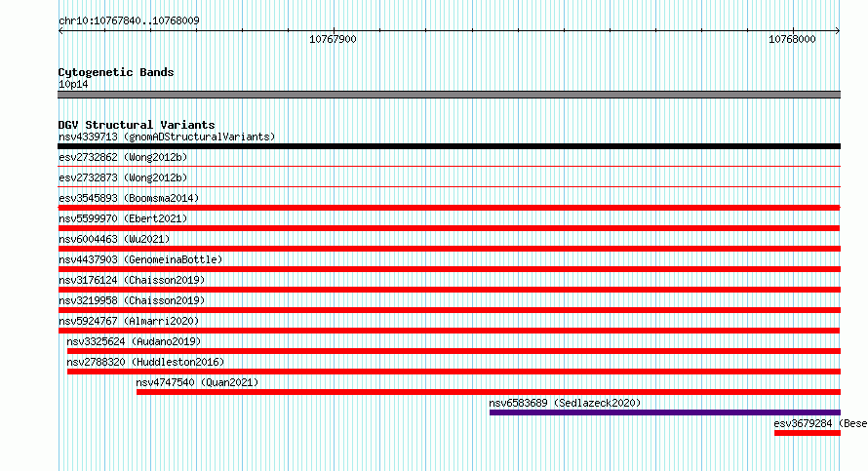
Task: Click the chr10:10767840..10768009 region label
Action: pyautogui.click(x=129, y=20)
